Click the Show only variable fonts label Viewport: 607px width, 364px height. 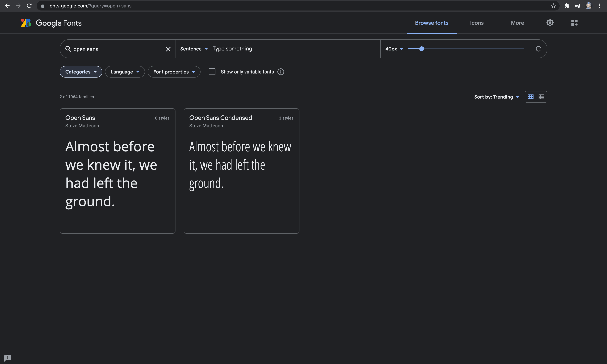(x=247, y=72)
